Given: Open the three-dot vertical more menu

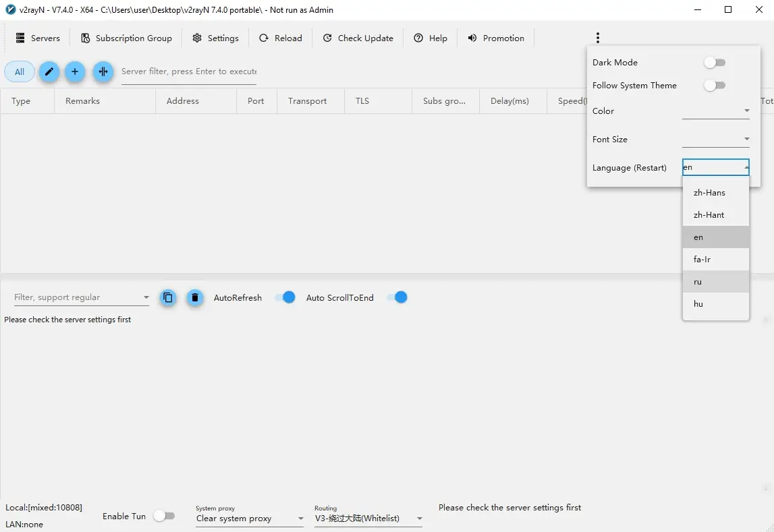Looking at the screenshot, I should click(x=597, y=38).
